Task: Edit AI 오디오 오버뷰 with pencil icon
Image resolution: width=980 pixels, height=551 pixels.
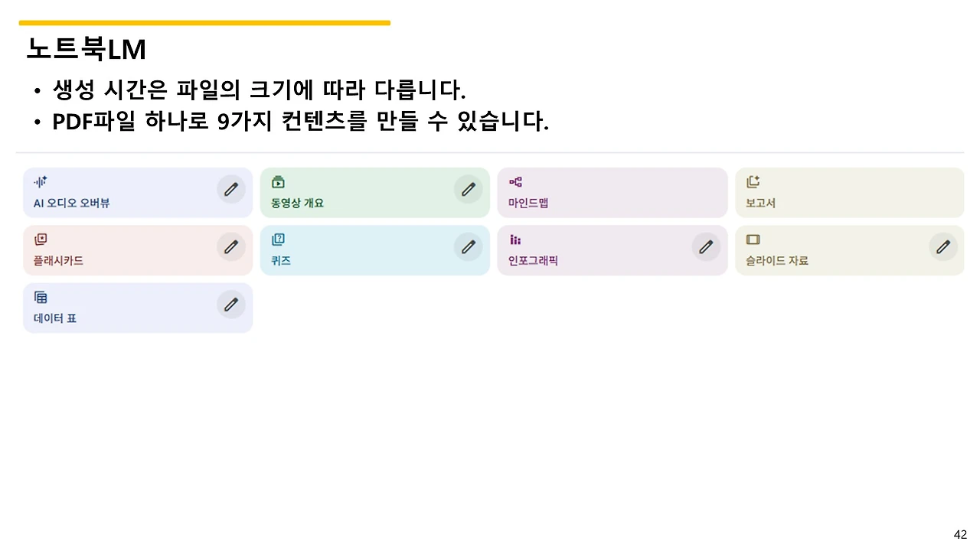Action: [x=231, y=189]
